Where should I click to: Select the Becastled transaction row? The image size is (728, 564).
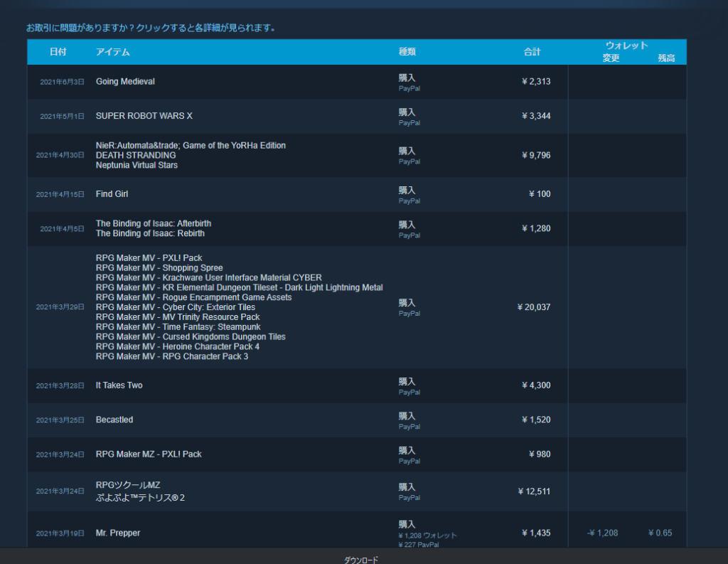tap(114, 420)
